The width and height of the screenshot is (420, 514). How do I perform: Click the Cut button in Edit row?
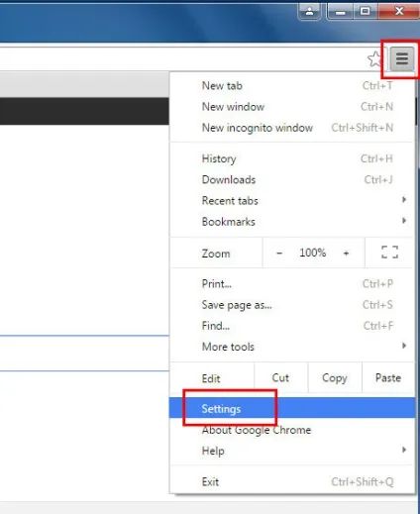[281, 377]
